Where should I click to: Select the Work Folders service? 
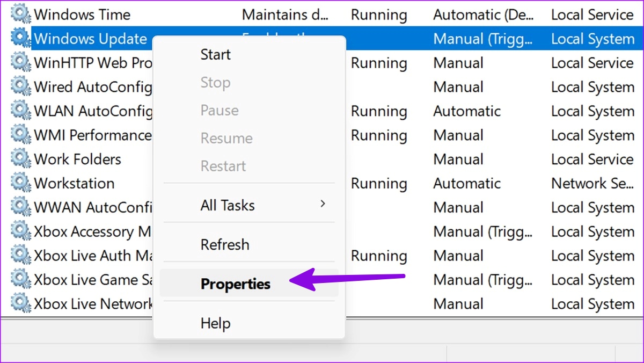tap(77, 159)
